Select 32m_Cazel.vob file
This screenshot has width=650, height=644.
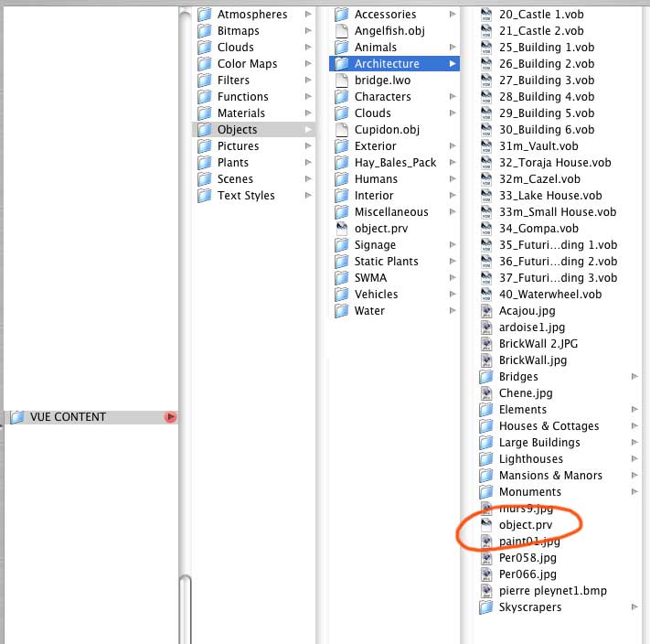coord(539,179)
